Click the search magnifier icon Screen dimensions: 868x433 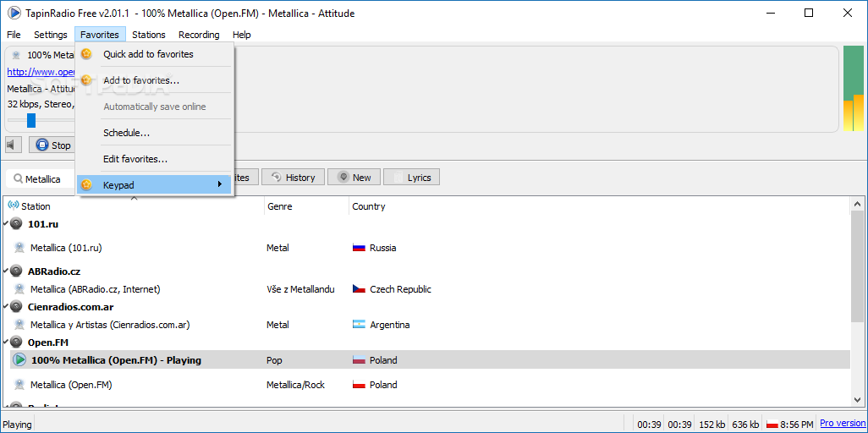19,178
